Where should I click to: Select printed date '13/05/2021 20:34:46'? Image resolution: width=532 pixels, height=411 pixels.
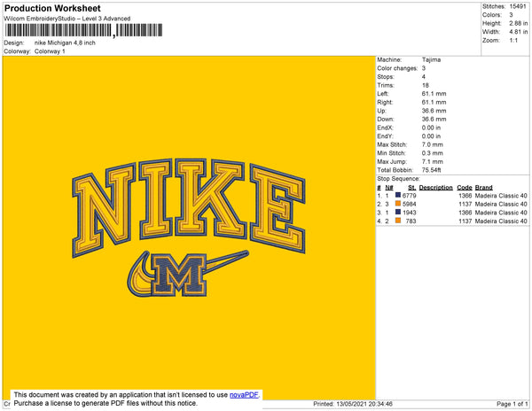coord(364,404)
